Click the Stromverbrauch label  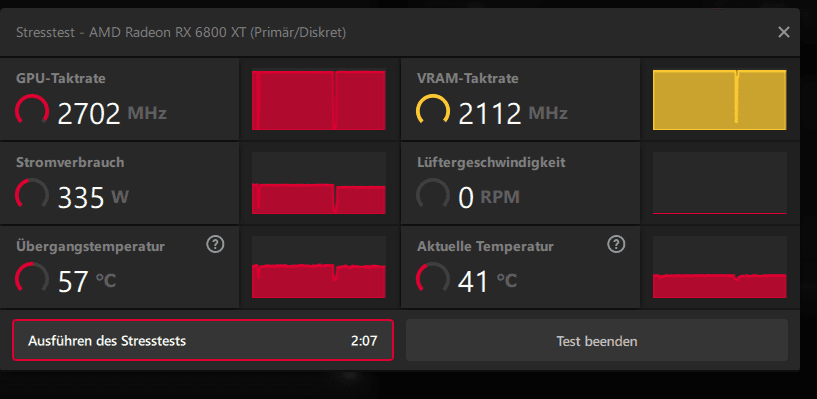tap(70, 163)
